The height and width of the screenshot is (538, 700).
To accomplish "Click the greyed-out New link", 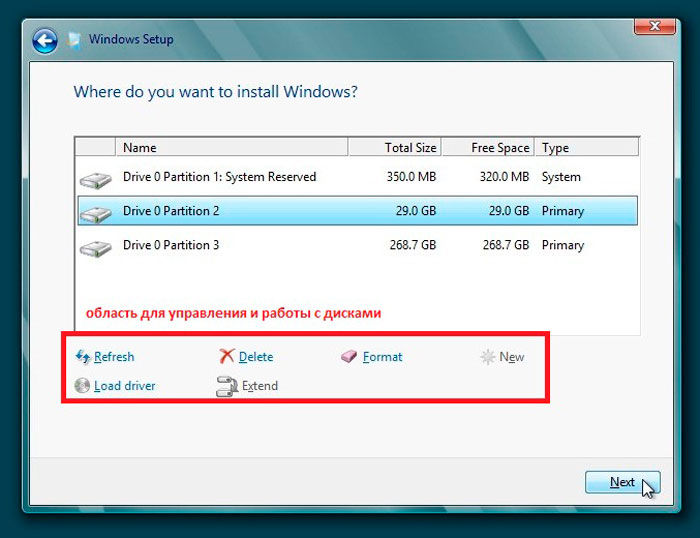I will click(x=512, y=357).
